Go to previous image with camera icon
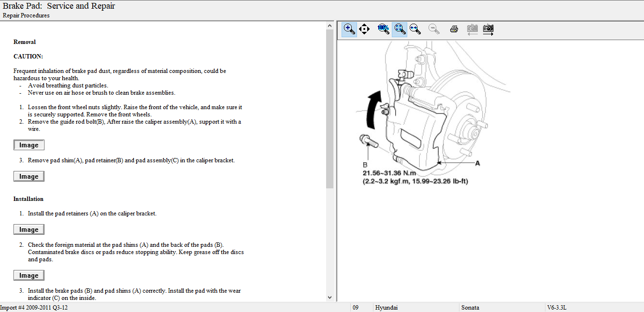Screen dimensions: 644x312 tap(472, 29)
